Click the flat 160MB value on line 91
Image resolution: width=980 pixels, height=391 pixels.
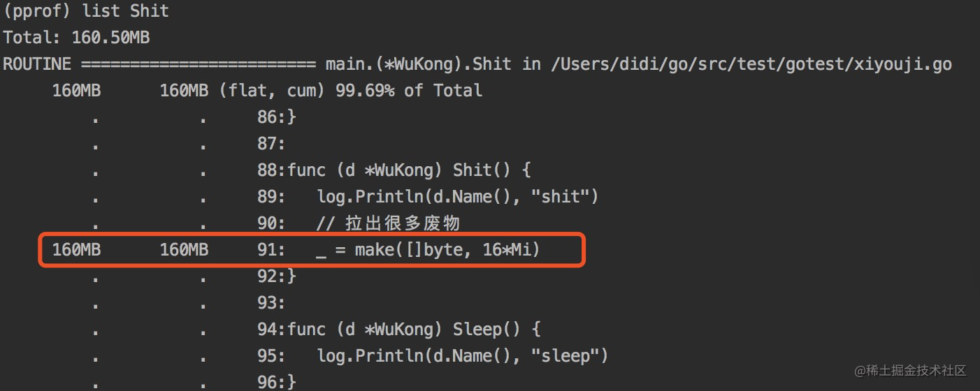point(76,250)
